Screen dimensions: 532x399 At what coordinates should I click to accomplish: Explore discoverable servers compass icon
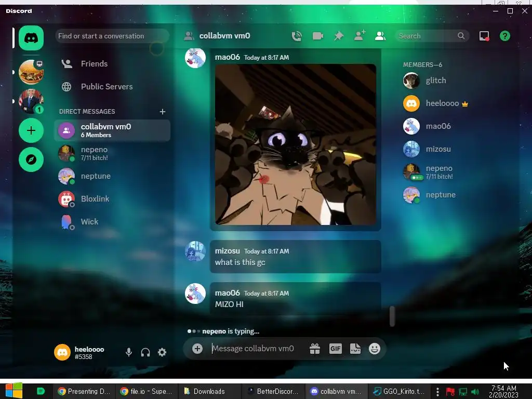click(31, 159)
